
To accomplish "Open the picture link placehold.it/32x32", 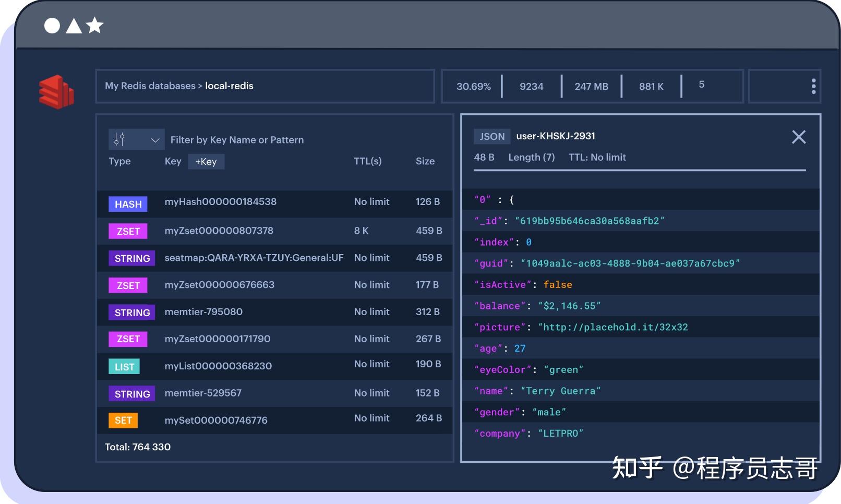I will click(x=613, y=327).
